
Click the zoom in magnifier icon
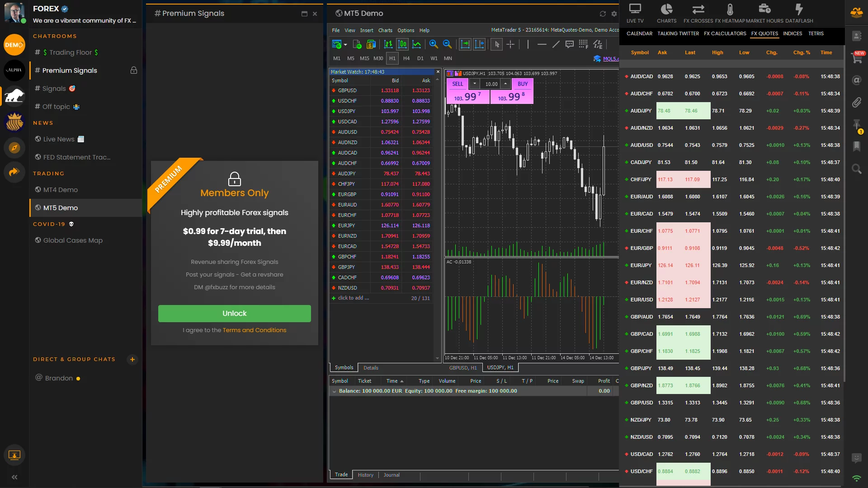point(434,44)
